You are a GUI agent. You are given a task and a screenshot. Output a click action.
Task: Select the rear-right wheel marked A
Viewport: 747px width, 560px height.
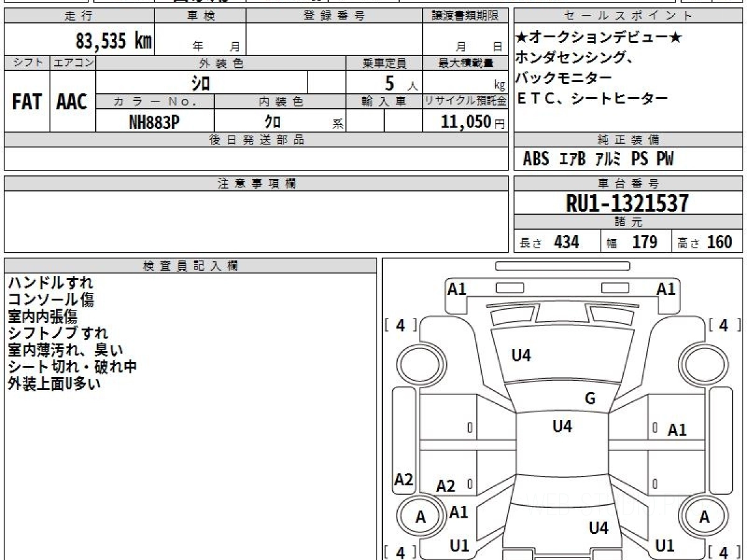[704, 517]
